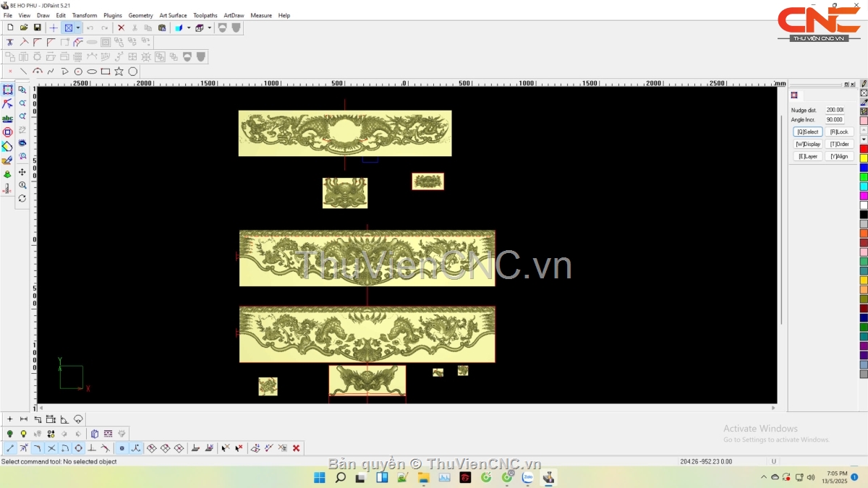Toggle circle center snap in bottom toolbar
Viewport: 868px width, 488px height.
point(79,448)
